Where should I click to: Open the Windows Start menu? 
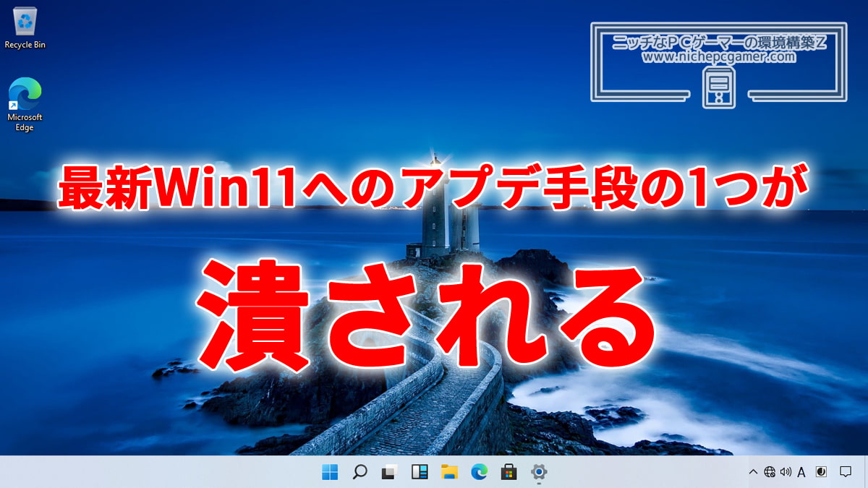330,472
